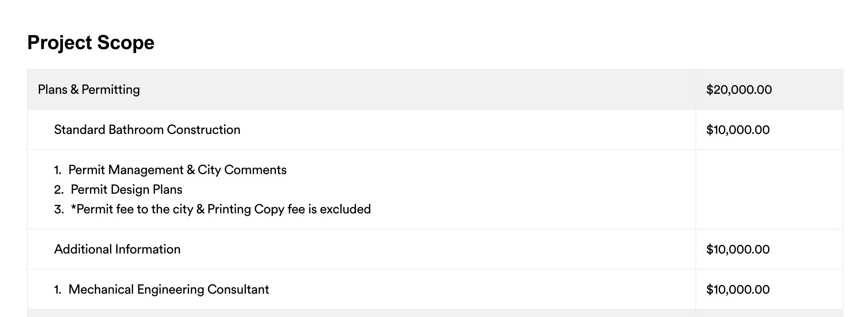The image size is (868, 317).
Task: Click list number 3 beside the Permit fee note
Action: click(x=58, y=209)
